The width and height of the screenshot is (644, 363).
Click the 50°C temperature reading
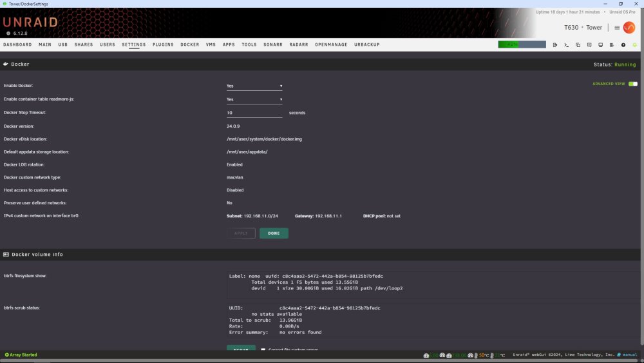(484, 355)
